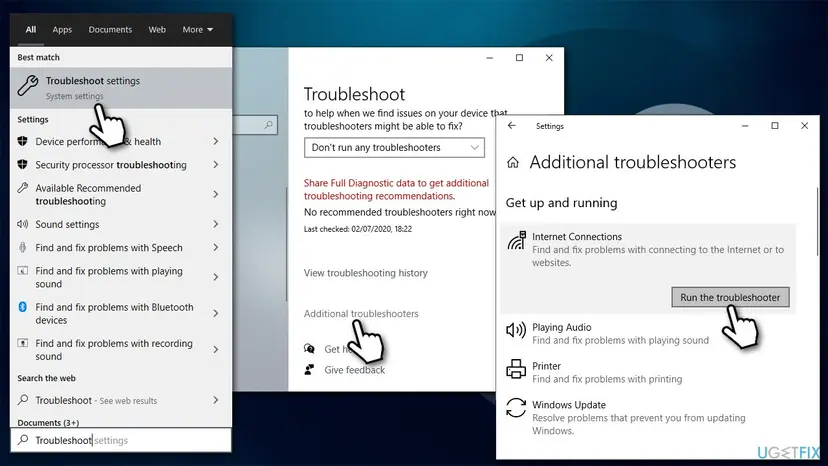The image size is (828, 466).
Task: Minimize the Additional troubleshooters window
Action: [x=745, y=126]
